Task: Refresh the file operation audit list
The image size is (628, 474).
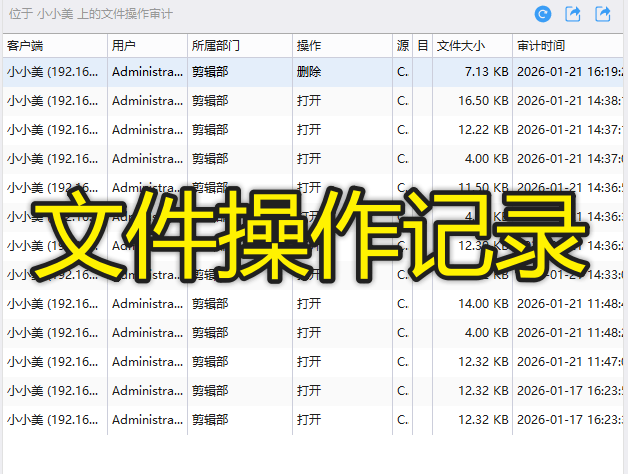Action: tap(543, 14)
